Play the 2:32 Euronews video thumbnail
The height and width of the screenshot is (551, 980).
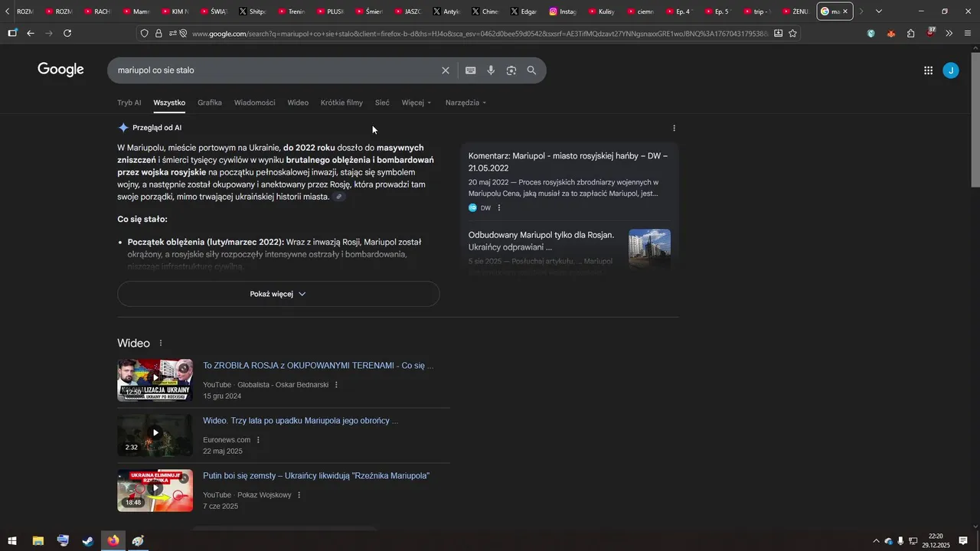point(155,435)
